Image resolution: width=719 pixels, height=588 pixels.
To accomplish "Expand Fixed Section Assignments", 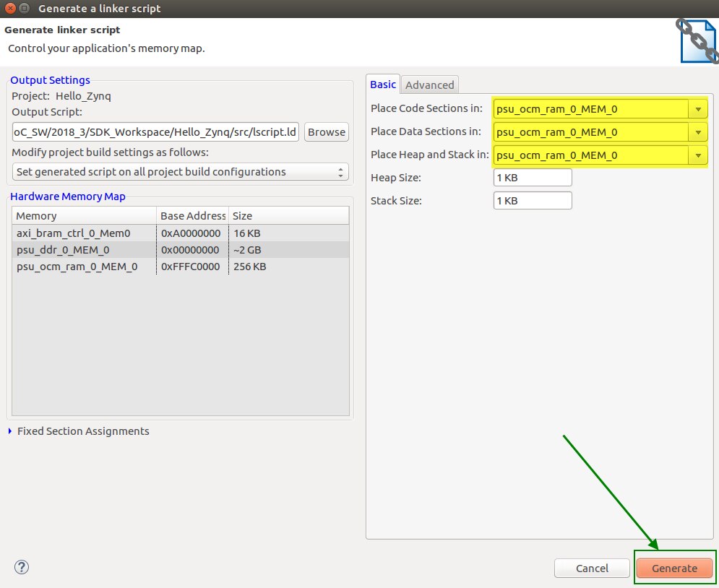I will (x=11, y=431).
